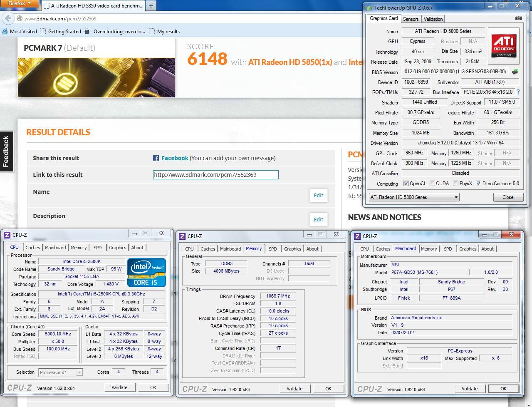Open a new Firefox tab with plus

[151, 6]
